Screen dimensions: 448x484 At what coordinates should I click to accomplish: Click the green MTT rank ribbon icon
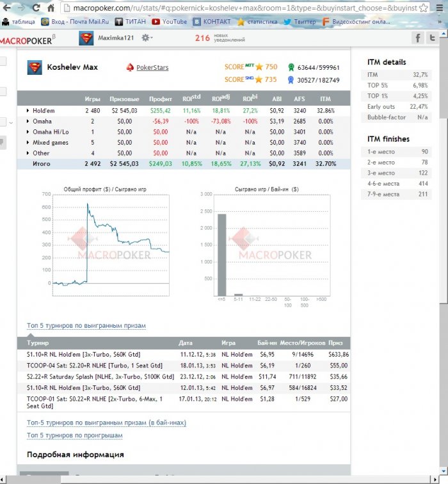(291, 67)
